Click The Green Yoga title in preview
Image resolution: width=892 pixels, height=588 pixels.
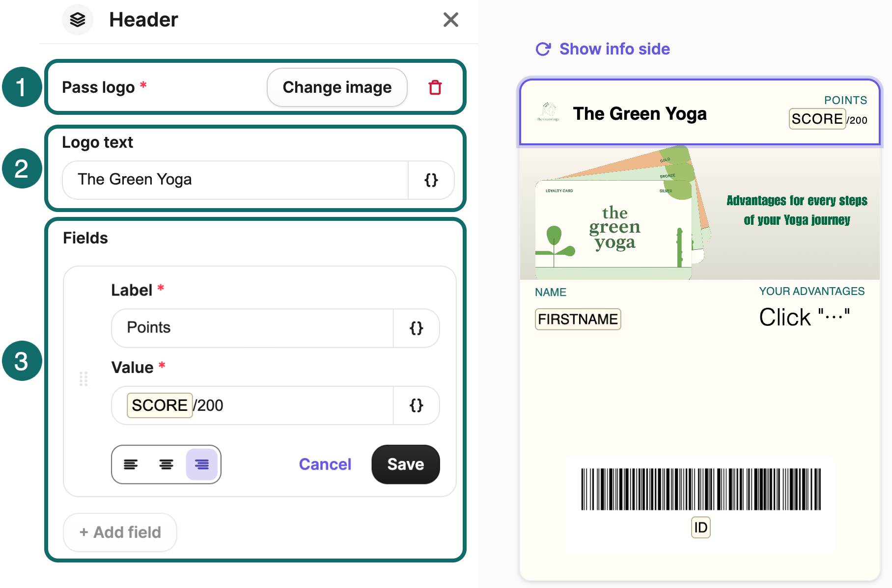[x=640, y=114]
